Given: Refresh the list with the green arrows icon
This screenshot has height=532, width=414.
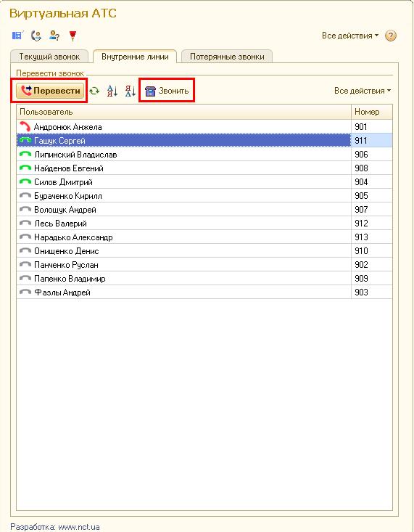Looking at the screenshot, I should tap(94, 91).
